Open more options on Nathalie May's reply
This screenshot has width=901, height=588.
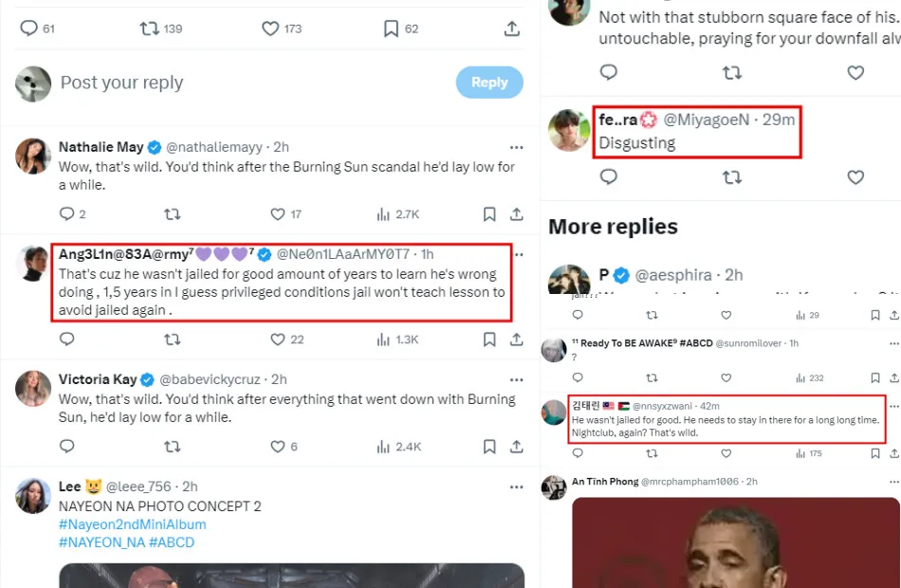click(x=516, y=147)
